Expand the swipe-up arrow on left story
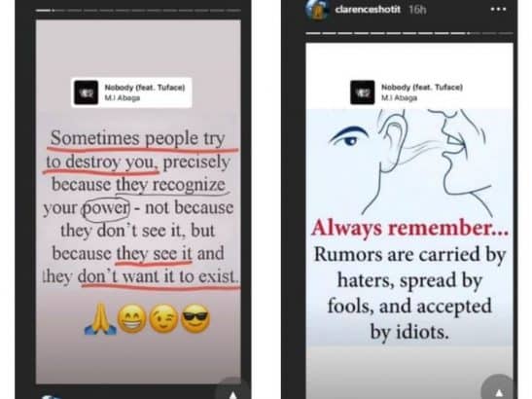The width and height of the screenshot is (532, 399). click(x=232, y=390)
